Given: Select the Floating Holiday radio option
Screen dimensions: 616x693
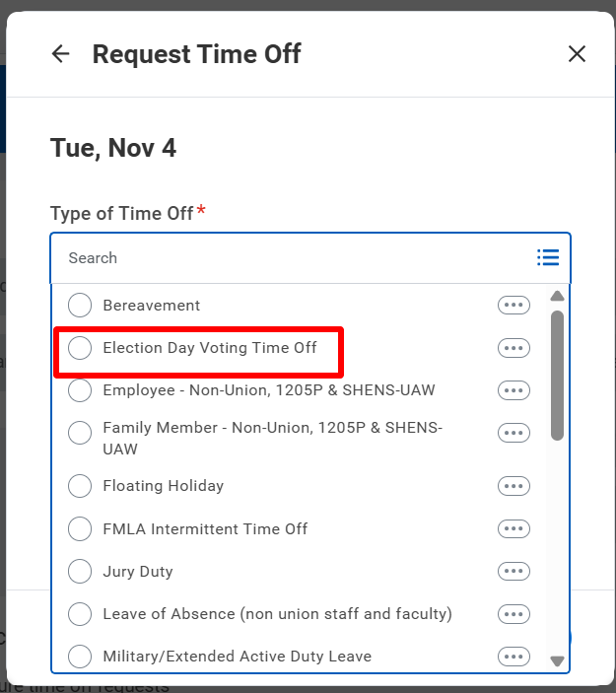Looking at the screenshot, I should 80,486.
